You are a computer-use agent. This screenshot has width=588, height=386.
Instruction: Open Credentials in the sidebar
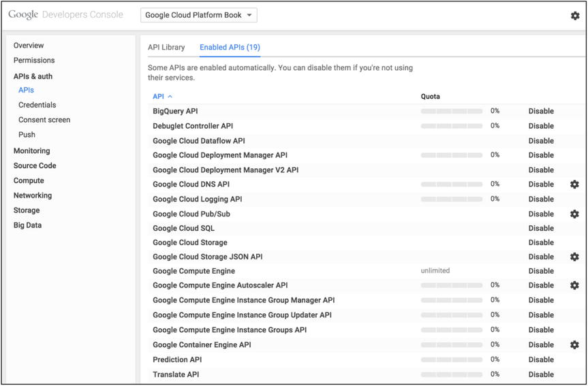pyautogui.click(x=37, y=105)
